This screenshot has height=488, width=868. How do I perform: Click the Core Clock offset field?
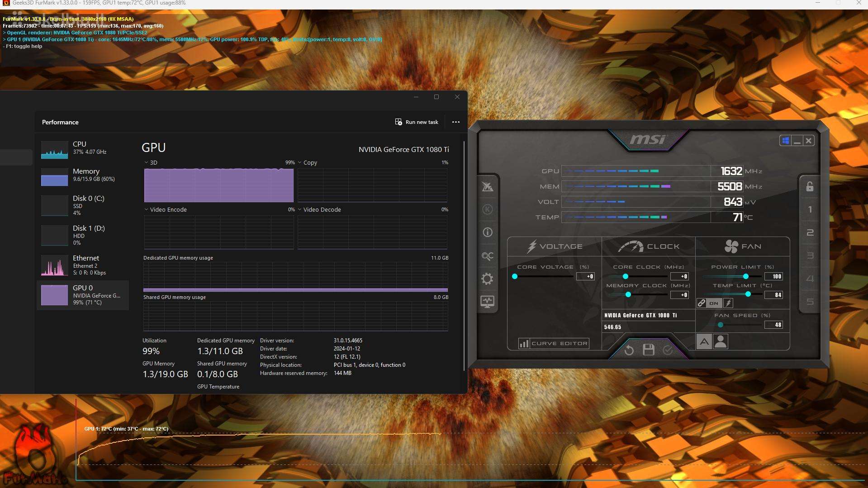(x=679, y=276)
